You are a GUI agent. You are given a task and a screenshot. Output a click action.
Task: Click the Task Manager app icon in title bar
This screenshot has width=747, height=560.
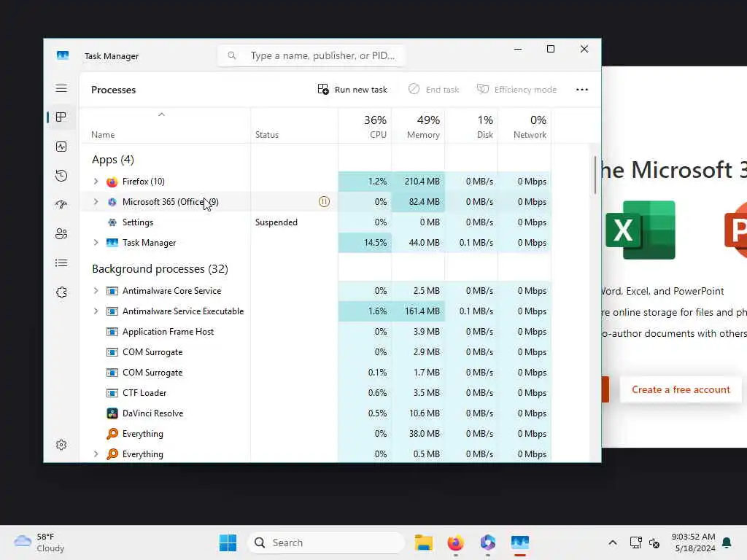pyautogui.click(x=63, y=55)
